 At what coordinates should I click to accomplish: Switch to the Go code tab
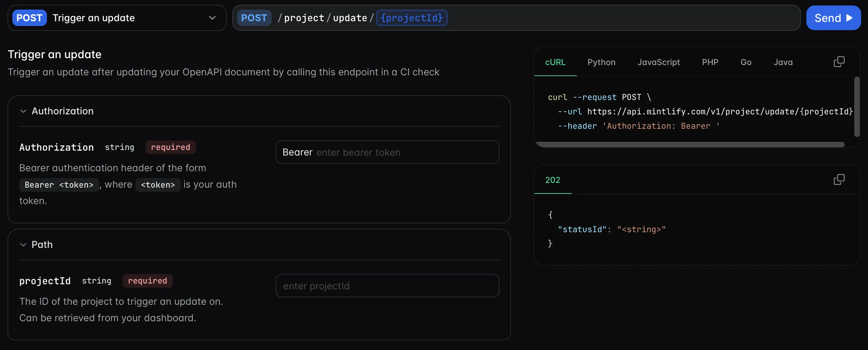(746, 62)
